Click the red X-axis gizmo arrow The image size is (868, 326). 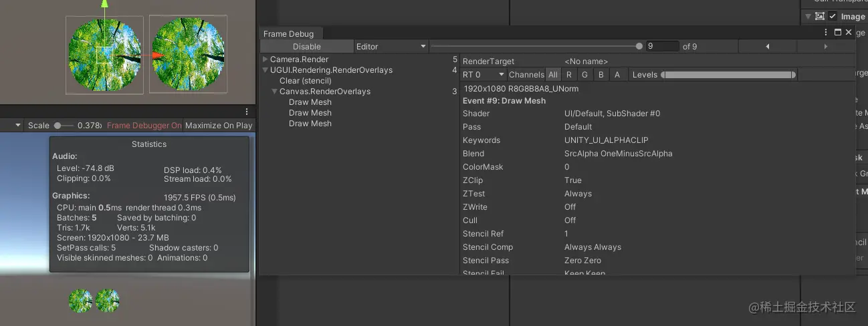pos(158,55)
